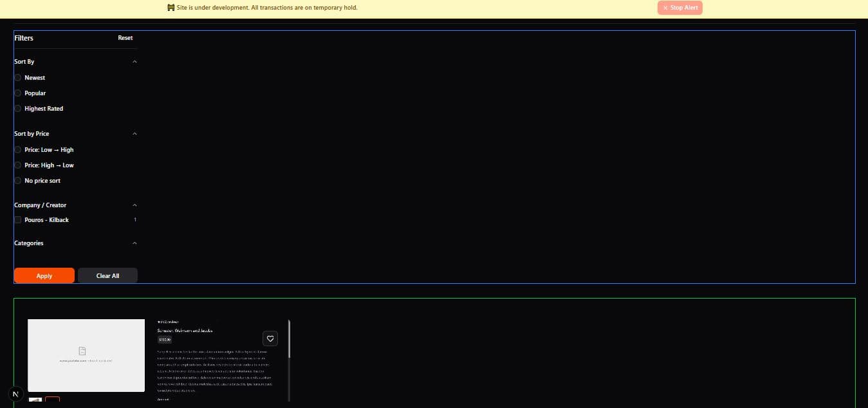Click the Clear All button
This screenshot has height=408, width=868.
[x=107, y=275]
